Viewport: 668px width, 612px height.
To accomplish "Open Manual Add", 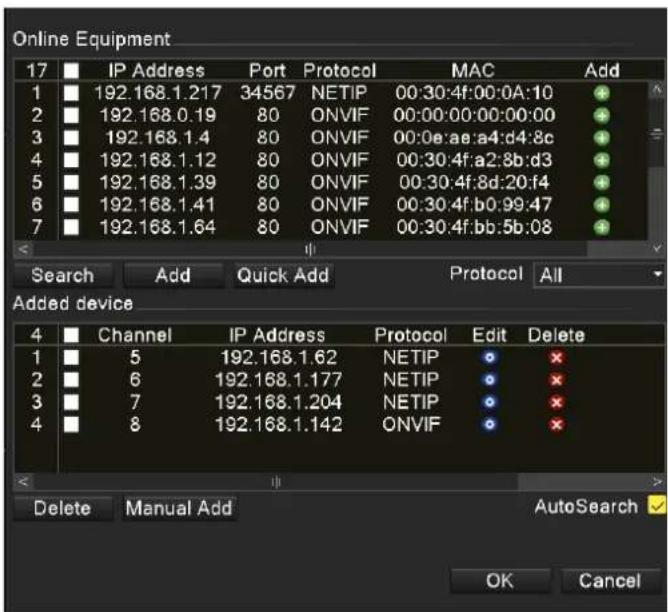I will click(179, 508).
